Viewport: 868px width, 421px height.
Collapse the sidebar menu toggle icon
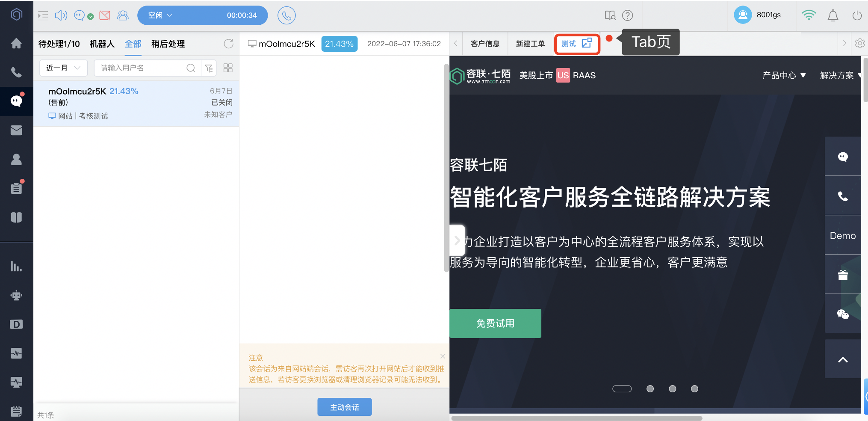pos(43,16)
